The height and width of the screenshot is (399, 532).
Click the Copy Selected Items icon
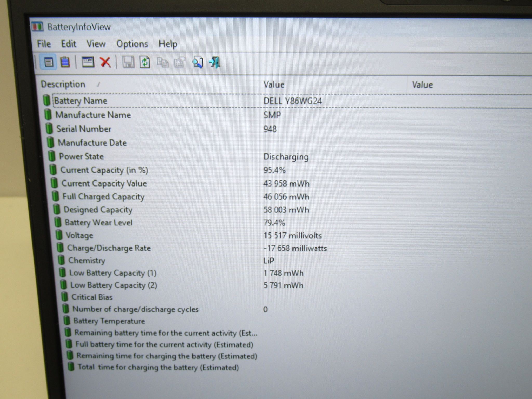(163, 63)
